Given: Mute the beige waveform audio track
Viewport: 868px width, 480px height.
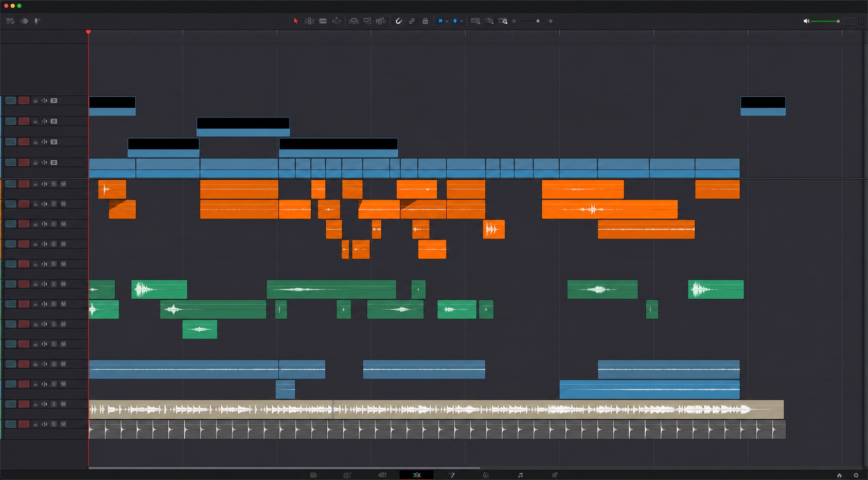Looking at the screenshot, I should [x=63, y=404].
